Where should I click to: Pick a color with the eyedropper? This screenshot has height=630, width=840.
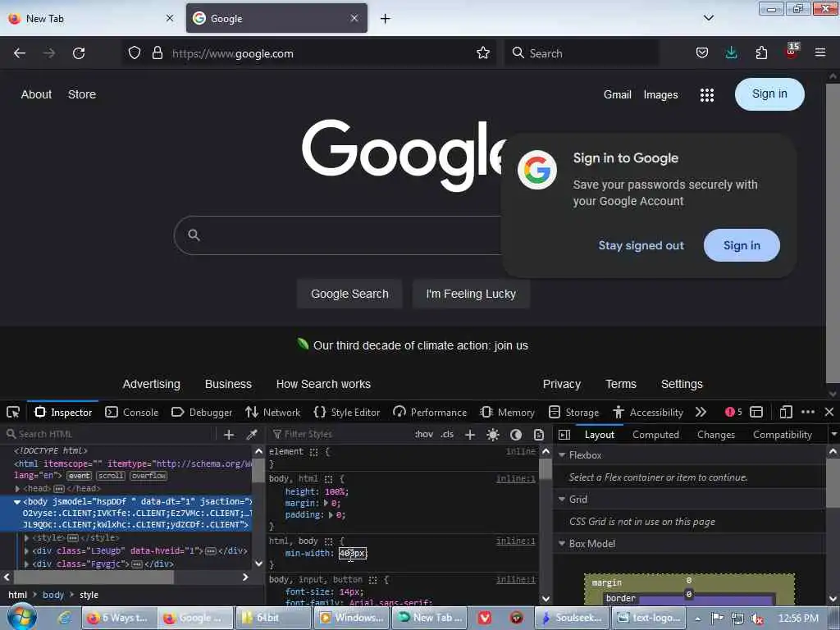tap(251, 435)
